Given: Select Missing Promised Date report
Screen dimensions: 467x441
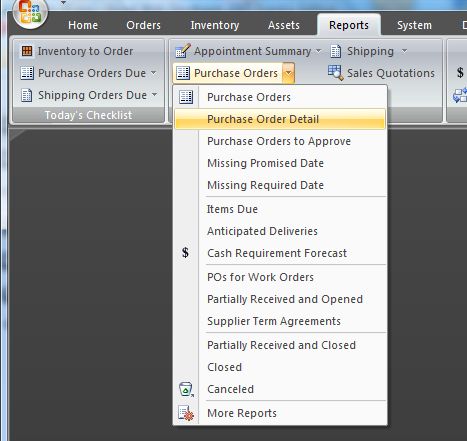Looking at the screenshot, I should pyautogui.click(x=280, y=163).
